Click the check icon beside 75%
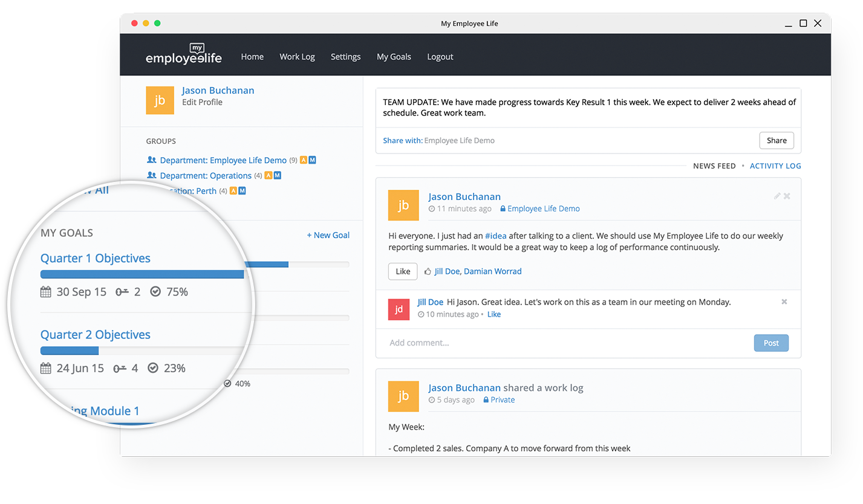 [155, 291]
